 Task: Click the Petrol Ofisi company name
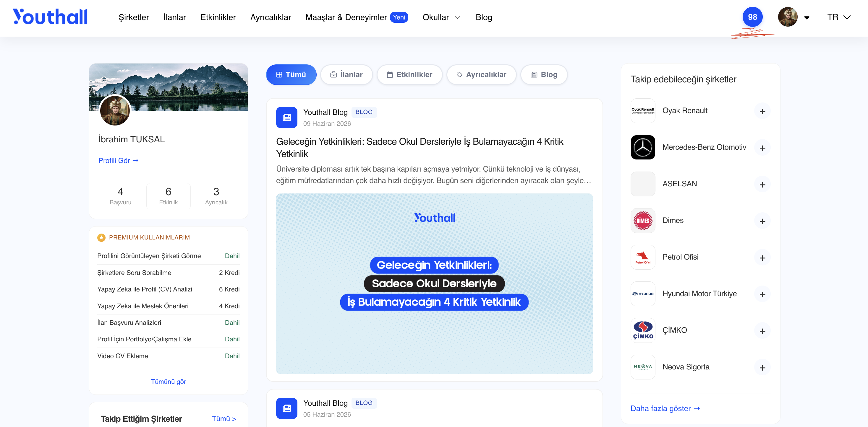click(680, 257)
